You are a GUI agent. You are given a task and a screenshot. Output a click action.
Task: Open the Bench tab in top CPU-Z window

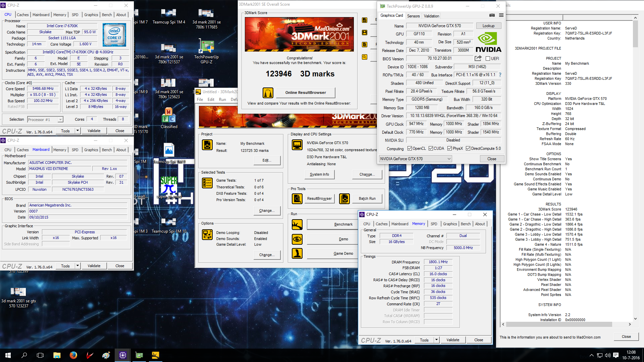[x=107, y=15]
